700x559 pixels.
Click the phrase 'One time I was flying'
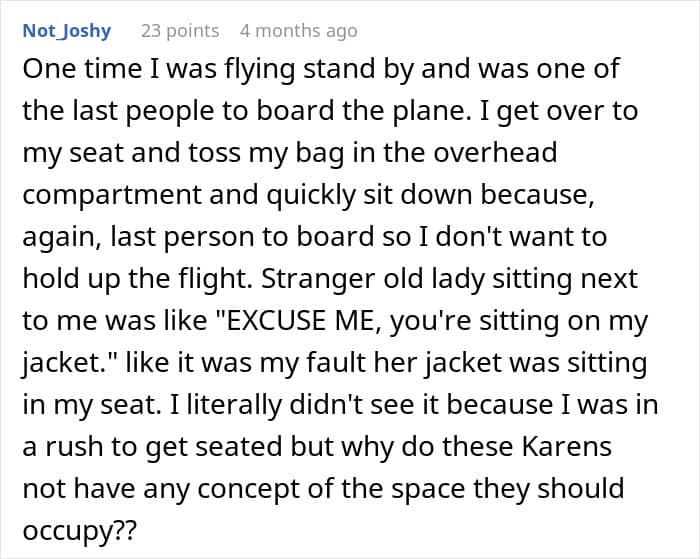159,70
